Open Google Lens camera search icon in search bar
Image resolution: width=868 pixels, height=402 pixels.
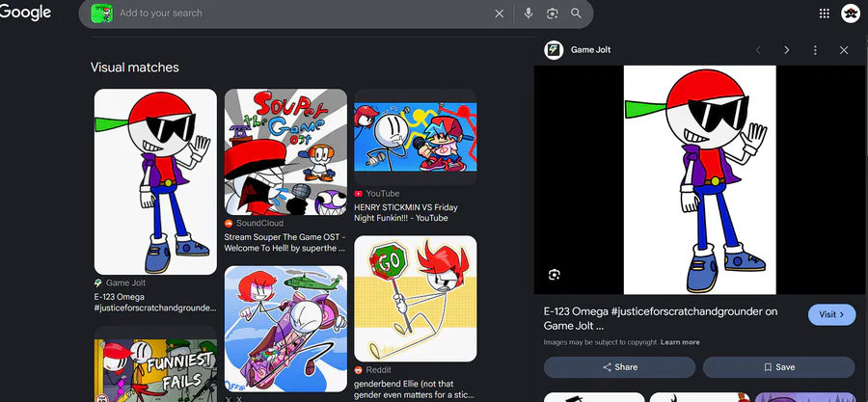pos(552,13)
